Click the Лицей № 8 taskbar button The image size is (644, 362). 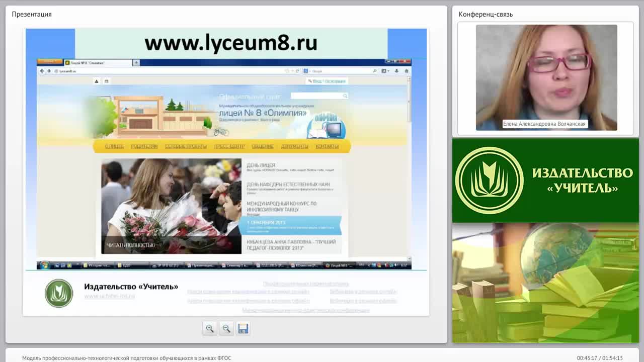(340, 265)
